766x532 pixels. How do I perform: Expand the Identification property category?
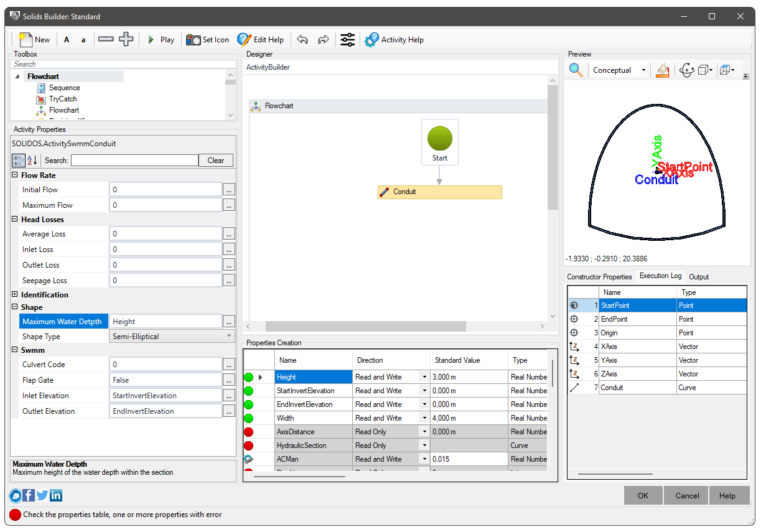tap(15, 295)
